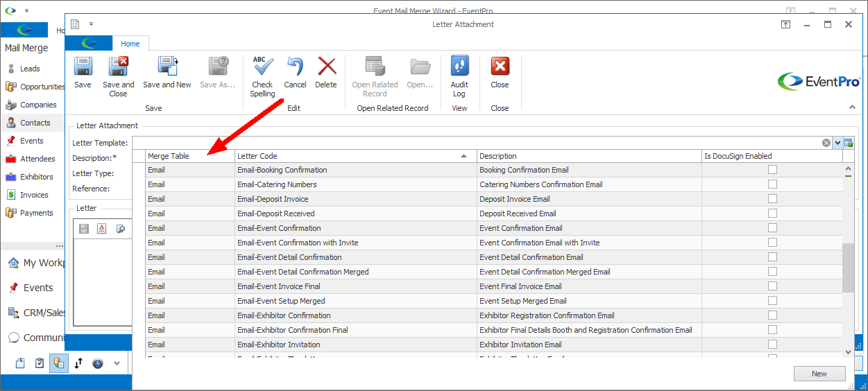This screenshot has height=391, width=868.
Task: Click the find icon in Letter toolbar
Action: coord(120,228)
